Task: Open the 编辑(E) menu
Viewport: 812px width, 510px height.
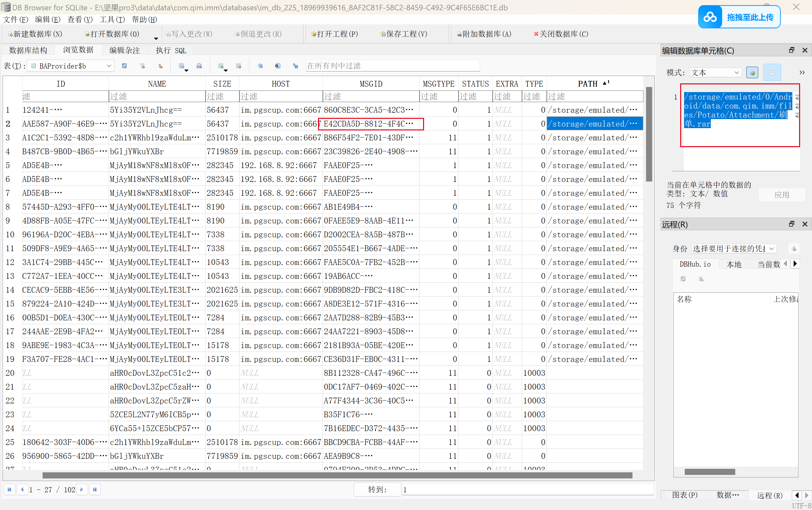Action: 48,19
